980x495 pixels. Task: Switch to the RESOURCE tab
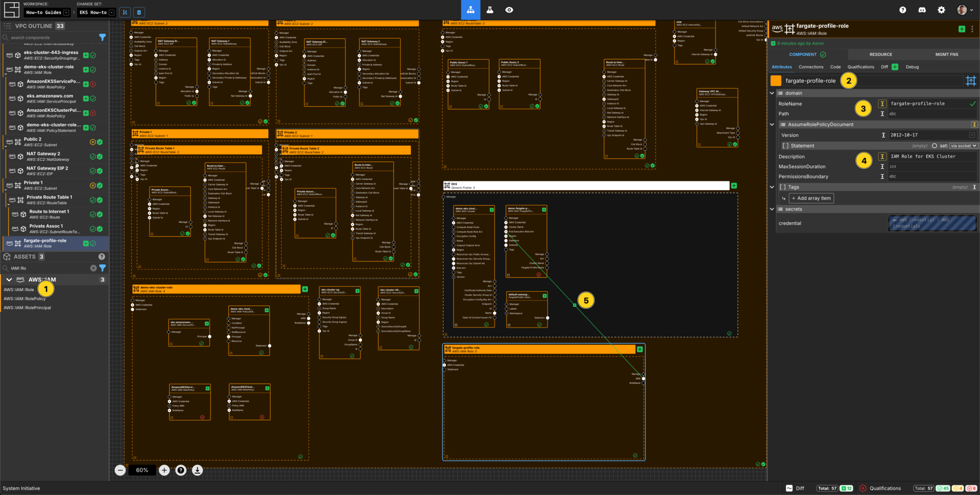click(881, 54)
